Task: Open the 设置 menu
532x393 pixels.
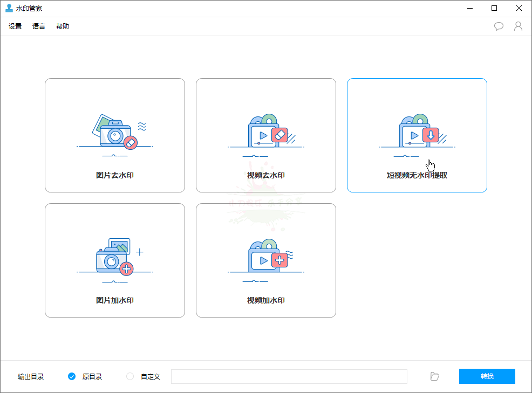Action: [15, 26]
